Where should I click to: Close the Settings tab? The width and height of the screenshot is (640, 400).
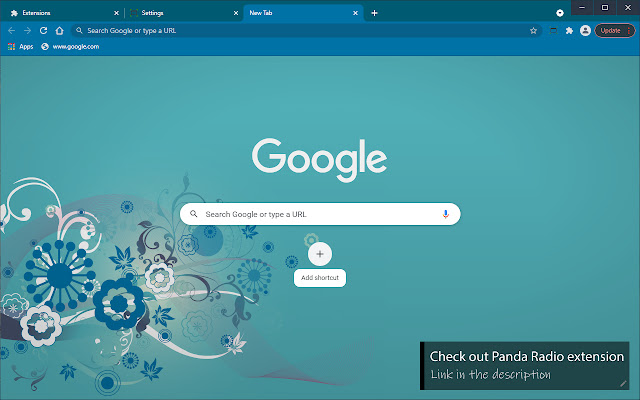[236, 13]
